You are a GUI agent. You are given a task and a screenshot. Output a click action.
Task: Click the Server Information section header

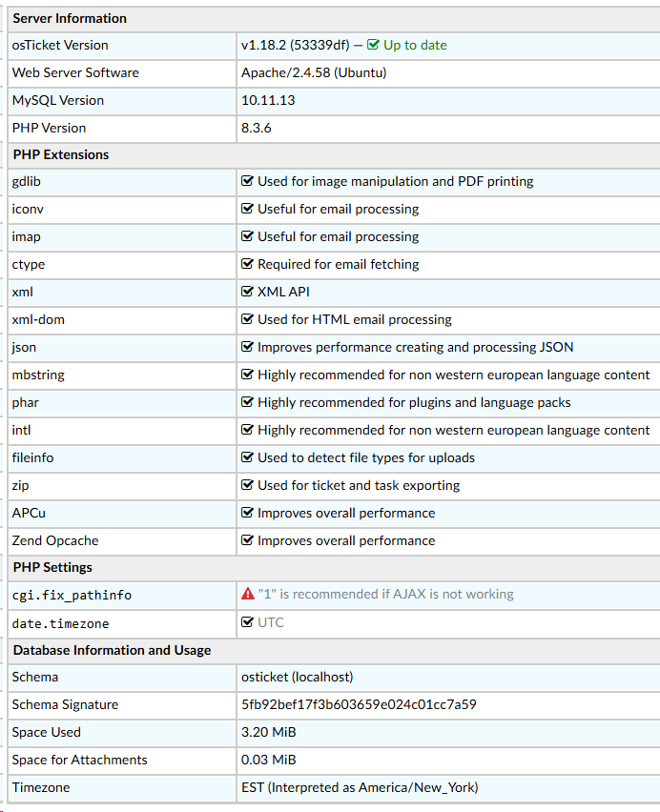pyautogui.click(x=70, y=18)
